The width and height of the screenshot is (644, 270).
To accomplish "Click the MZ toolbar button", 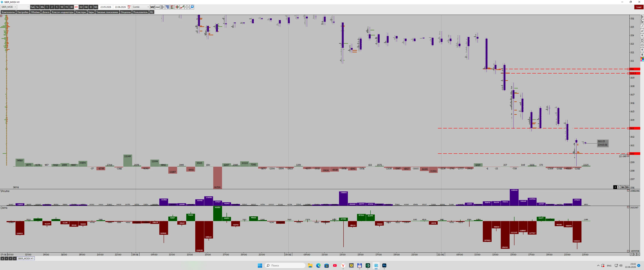I will (153, 7).
